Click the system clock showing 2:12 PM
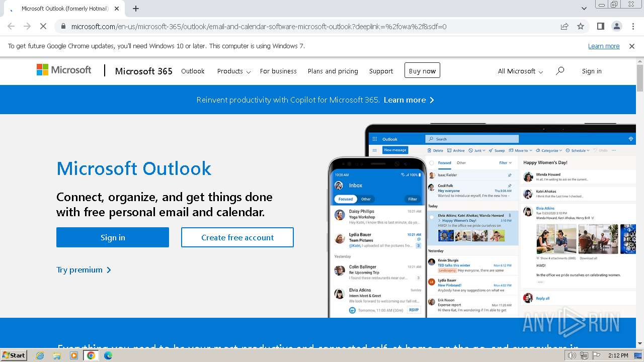 pos(618,355)
